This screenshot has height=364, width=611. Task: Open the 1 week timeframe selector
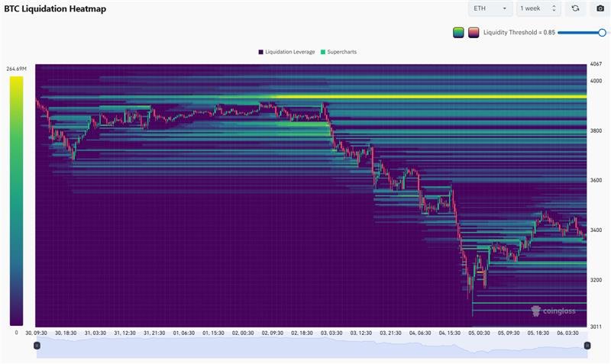pos(538,8)
